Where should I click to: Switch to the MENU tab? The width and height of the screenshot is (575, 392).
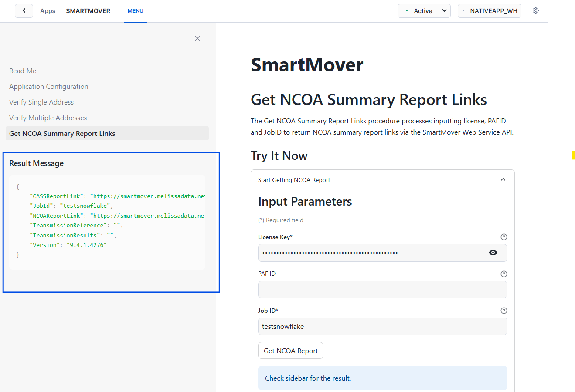coord(136,11)
